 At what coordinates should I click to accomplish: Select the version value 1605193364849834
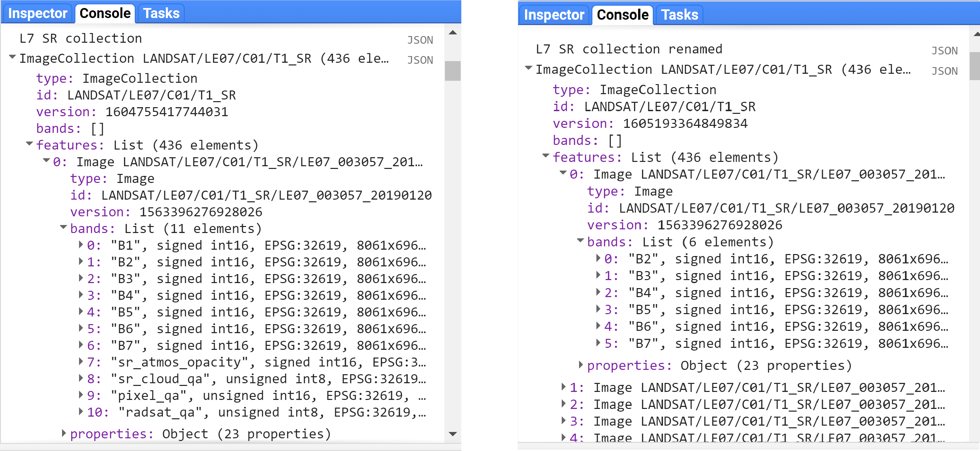[685, 124]
